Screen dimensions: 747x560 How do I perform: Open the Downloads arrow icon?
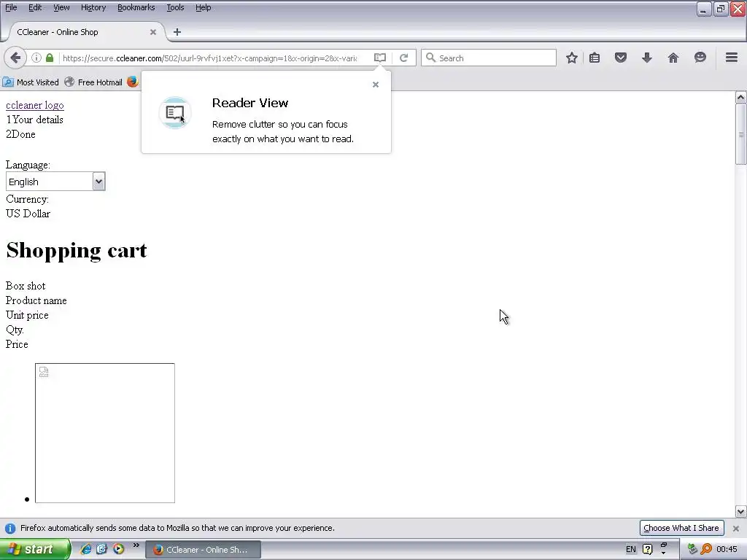[x=647, y=58]
